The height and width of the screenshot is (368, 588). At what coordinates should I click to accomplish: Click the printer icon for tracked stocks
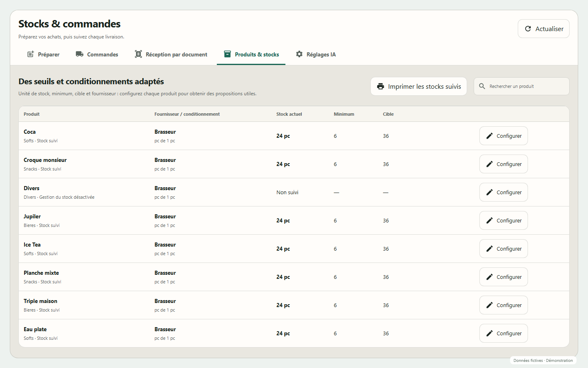[381, 86]
